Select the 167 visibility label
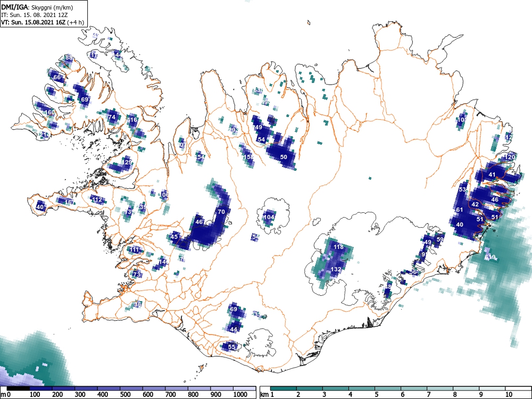 click(x=69, y=203)
